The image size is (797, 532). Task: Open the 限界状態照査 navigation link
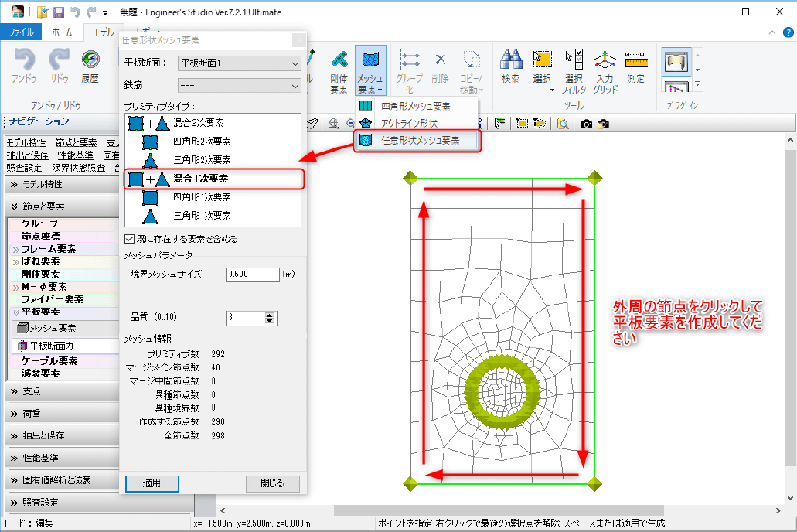click(x=79, y=167)
